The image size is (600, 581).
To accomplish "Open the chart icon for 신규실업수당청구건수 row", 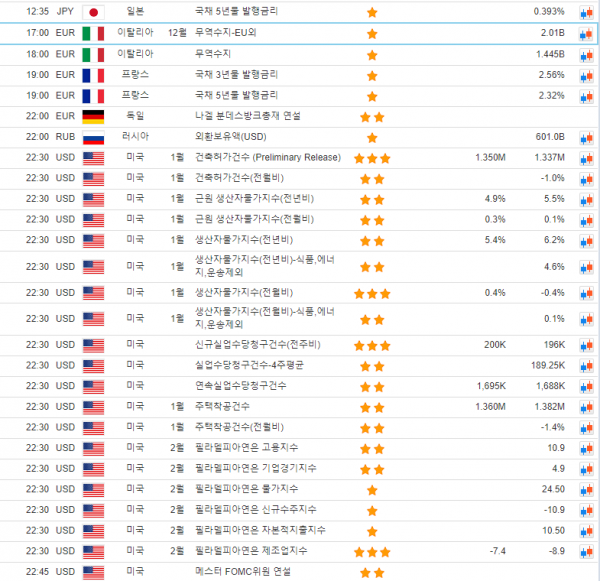I will click(587, 345).
